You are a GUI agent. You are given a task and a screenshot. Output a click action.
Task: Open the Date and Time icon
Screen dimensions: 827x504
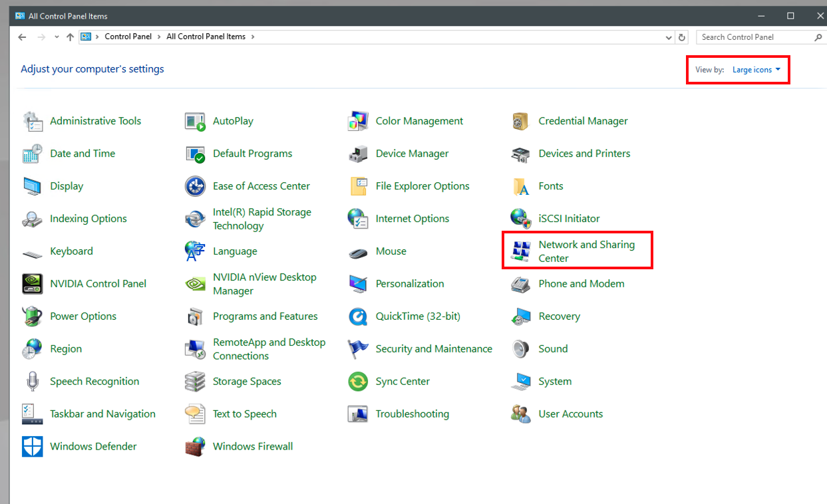point(33,154)
